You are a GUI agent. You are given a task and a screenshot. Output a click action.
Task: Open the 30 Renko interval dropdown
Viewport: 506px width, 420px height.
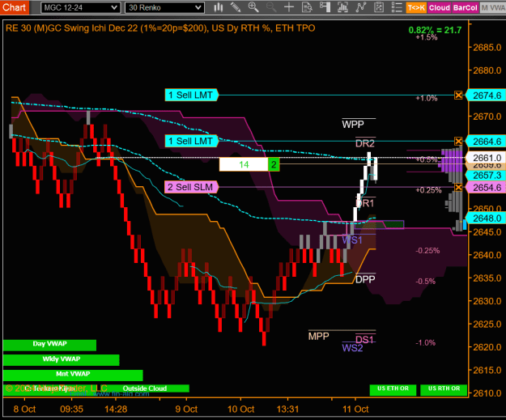[164, 8]
